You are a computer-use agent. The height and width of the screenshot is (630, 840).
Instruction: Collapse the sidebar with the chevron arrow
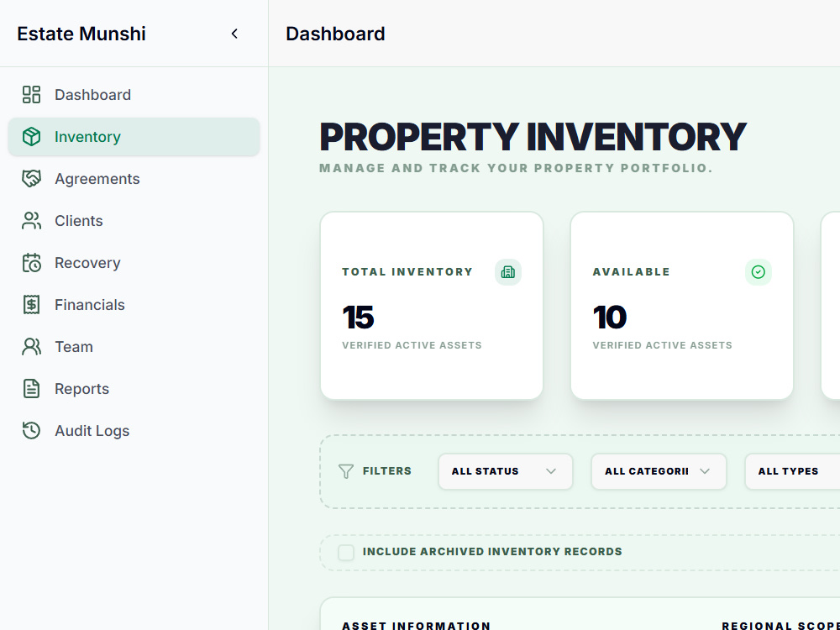(234, 34)
